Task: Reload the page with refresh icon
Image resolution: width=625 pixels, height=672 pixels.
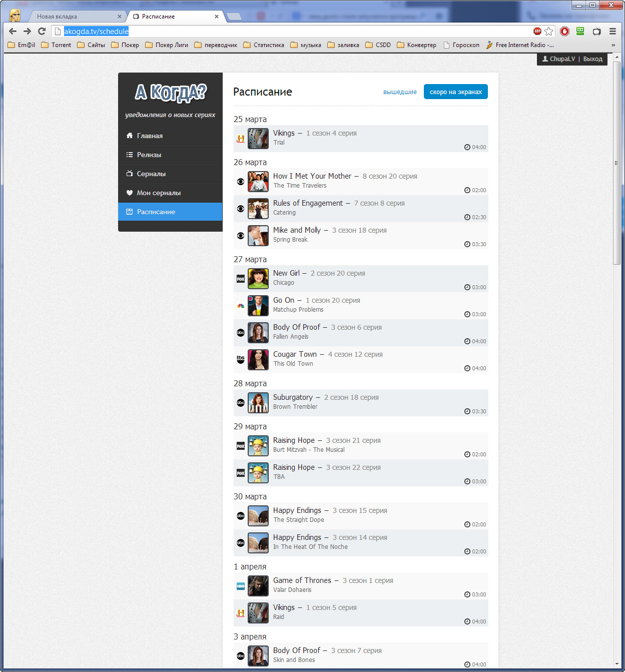Action: coord(42,31)
